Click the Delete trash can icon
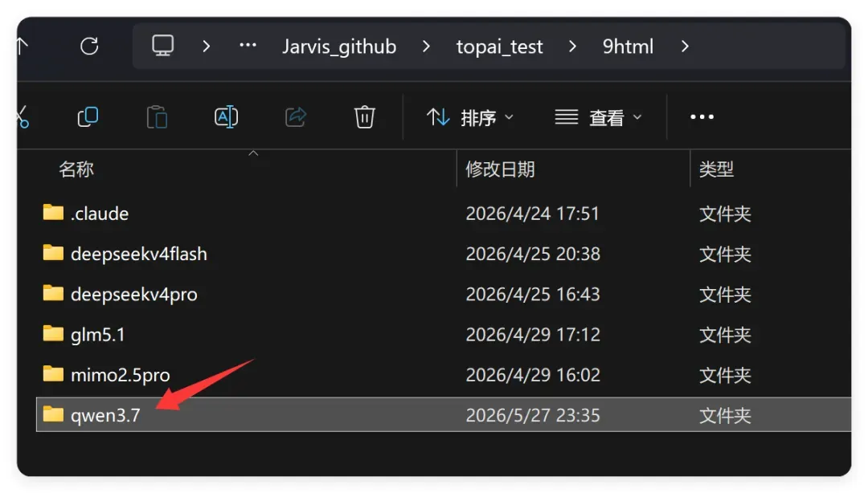The height and width of the screenshot is (493, 868). tap(364, 116)
